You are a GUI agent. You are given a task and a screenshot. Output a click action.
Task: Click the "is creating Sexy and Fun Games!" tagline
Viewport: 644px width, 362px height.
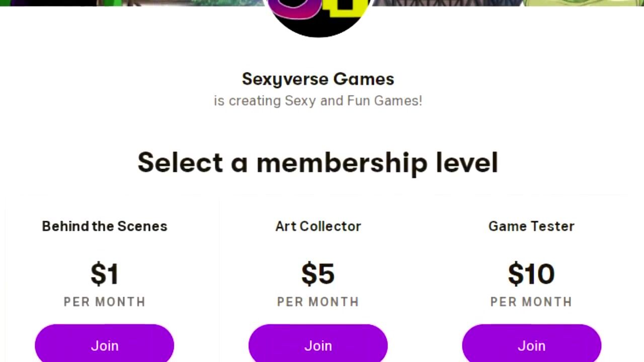click(318, 101)
